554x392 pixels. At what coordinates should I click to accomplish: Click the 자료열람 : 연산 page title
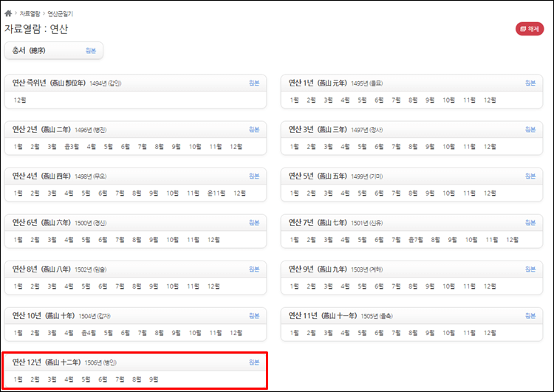tap(36, 29)
